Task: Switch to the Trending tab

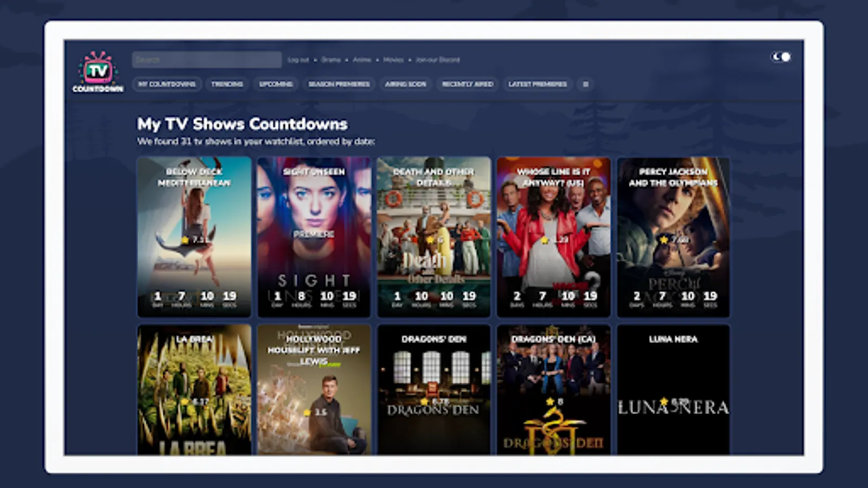Action: pyautogui.click(x=228, y=84)
